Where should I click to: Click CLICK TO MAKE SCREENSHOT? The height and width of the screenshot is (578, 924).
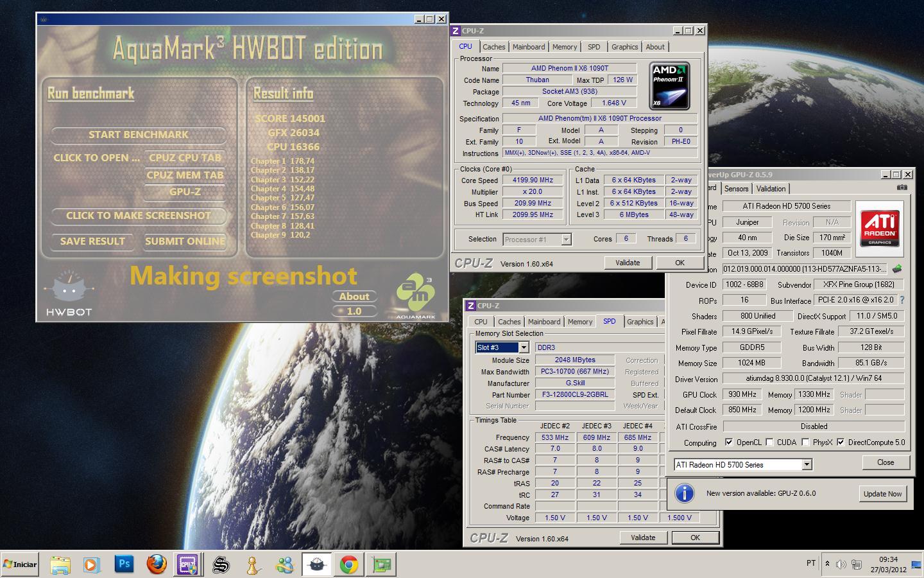coord(139,216)
